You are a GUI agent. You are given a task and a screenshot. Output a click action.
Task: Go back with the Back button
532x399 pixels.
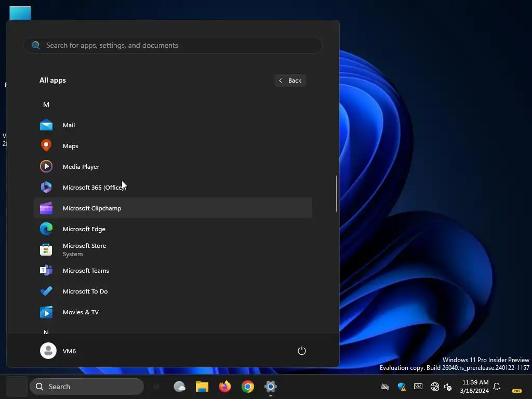[x=290, y=81]
